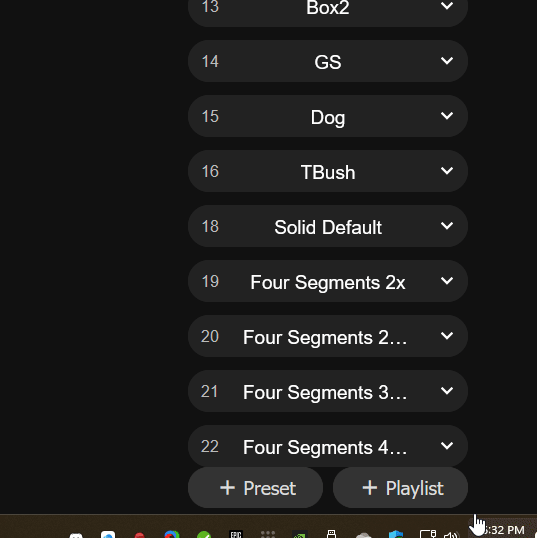537x538 pixels.
Task: Expand the GS preset chevron
Action: click(447, 61)
